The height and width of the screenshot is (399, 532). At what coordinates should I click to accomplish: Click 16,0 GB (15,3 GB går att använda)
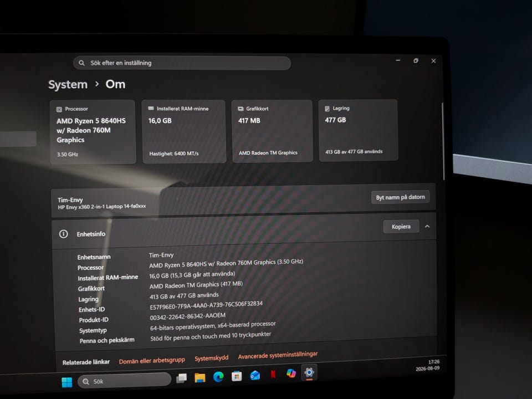192,274
